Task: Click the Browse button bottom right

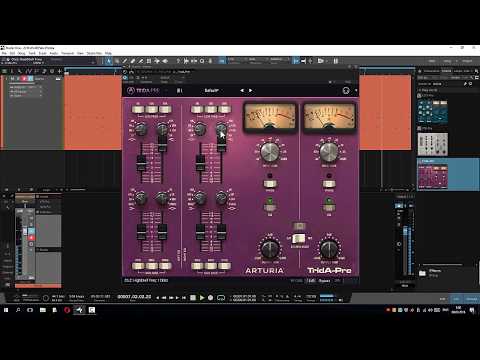Action: pos(471,299)
